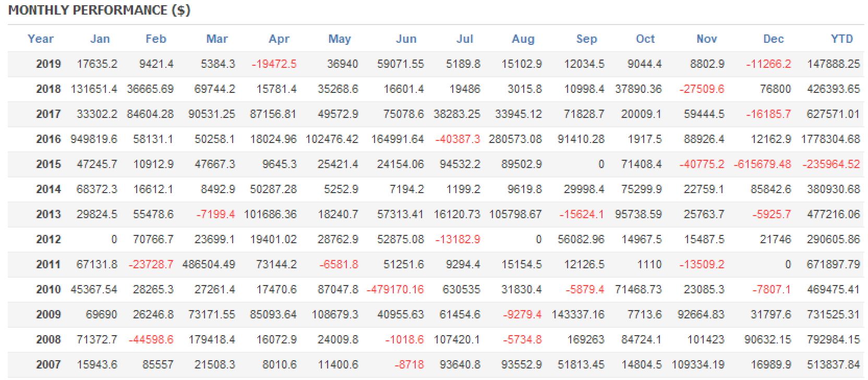Select the July 2010 value 630535
868x380 pixels.
point(461,289)
